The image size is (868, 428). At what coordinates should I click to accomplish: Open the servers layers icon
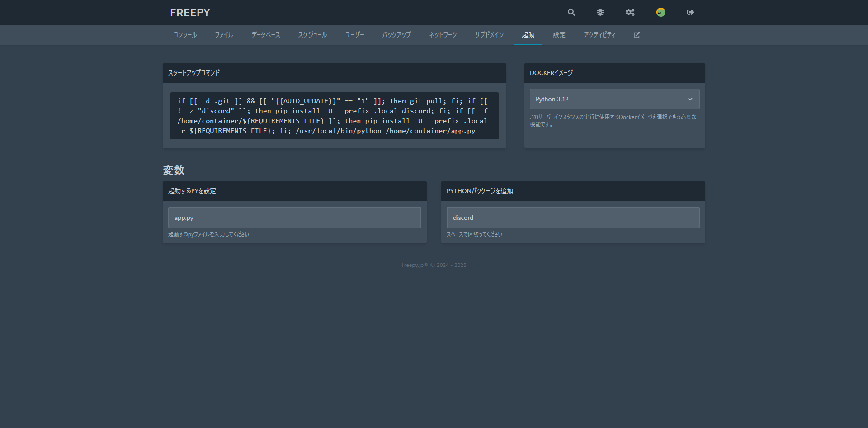[x=600, y=12]
